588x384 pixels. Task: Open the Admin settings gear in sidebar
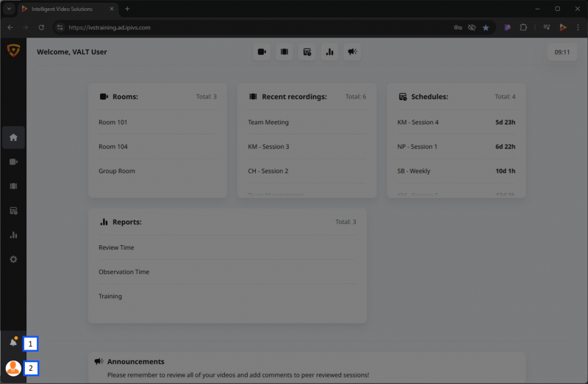tap(13, 259)
